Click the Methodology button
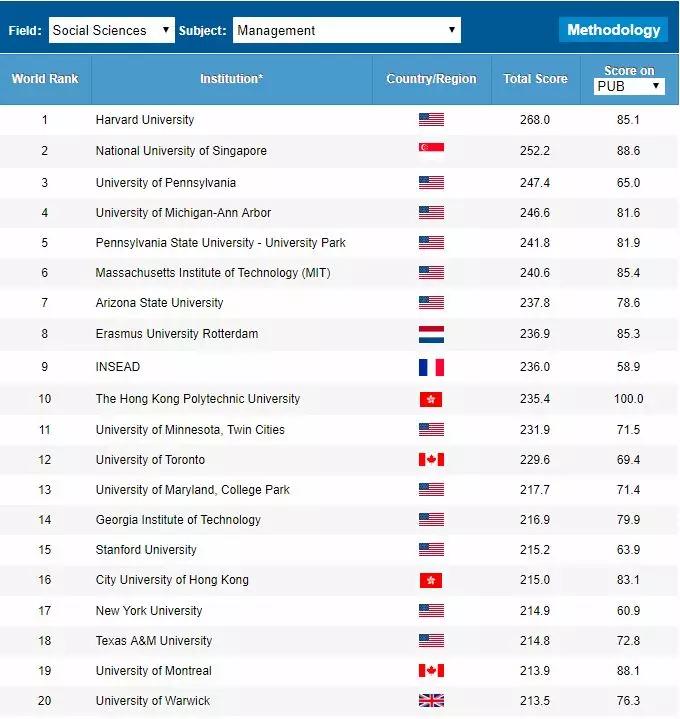This screenshot has height=719, width=680. pyautogui.click(x=614, y=30)
